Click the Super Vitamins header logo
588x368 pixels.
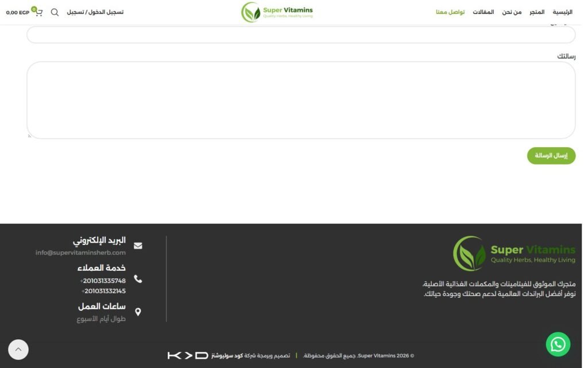click(277, 12)
